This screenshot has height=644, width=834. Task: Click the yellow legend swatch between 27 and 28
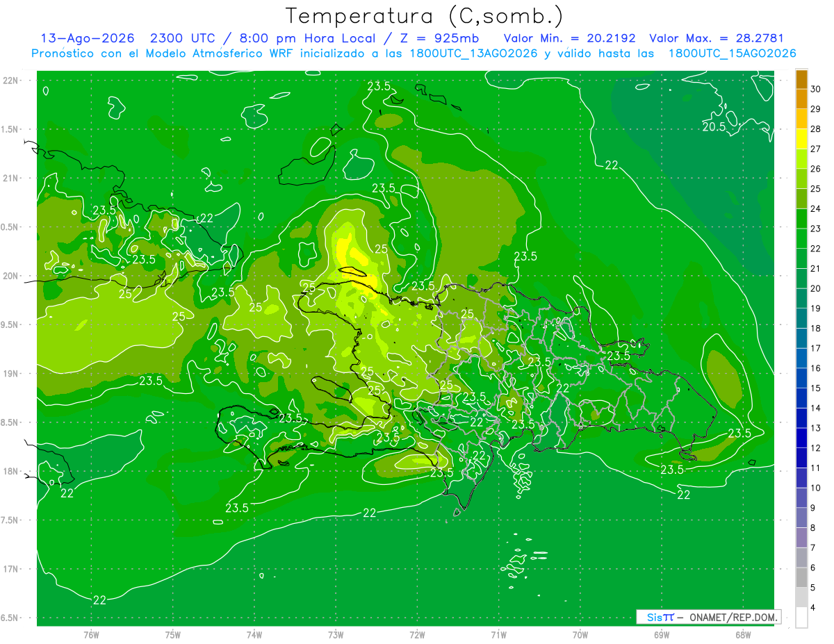pos(801,139)
